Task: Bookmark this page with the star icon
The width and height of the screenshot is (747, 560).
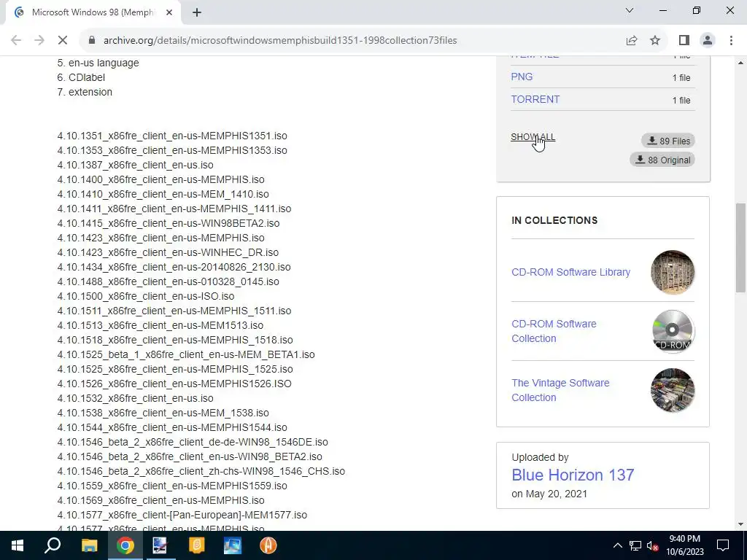Action: (x=655, y=41)
